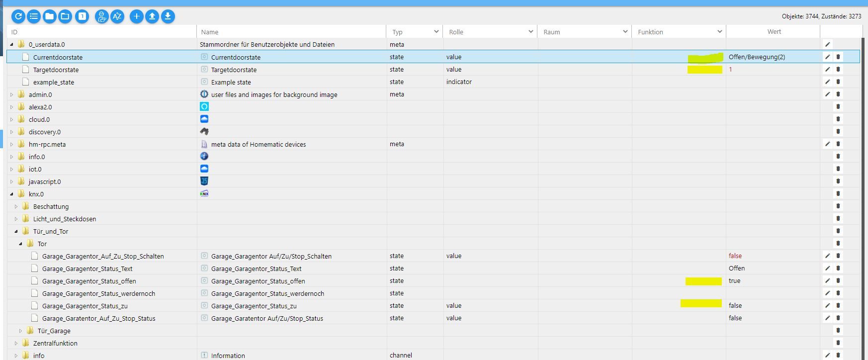Delete the cloud.0 row via trash icon
The height and width of the screenshot is (360, 868).
(x=838, y=119)
